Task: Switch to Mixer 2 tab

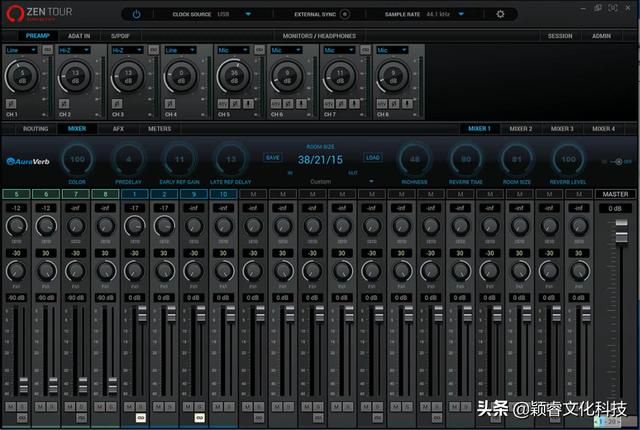Action: 521,129
